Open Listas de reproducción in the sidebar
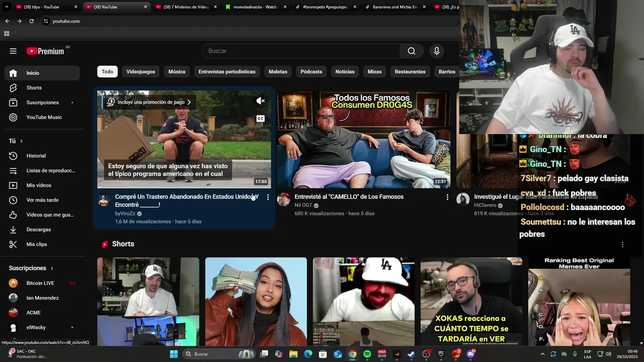Viewport: 644px width, 362px height. (x=42, y=170)
